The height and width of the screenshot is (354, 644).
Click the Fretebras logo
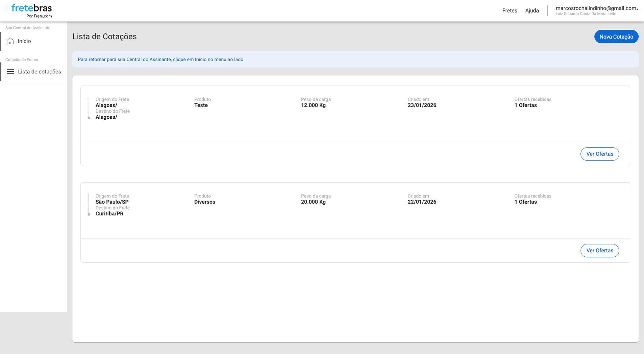point(31,10)
